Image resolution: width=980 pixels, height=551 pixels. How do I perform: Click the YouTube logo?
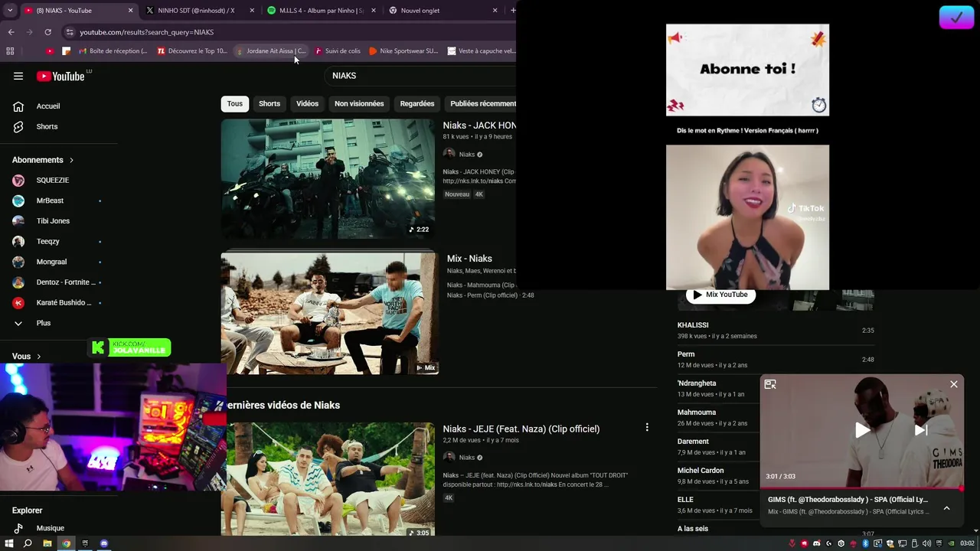point(60,76)
